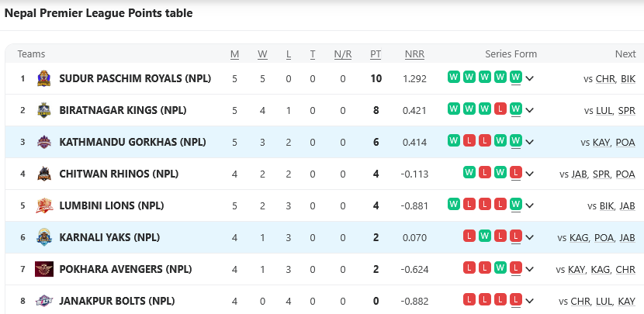Expand Biratnagar Kings series form chevron
Viewport: 644px width, 314px height.
point(530,110)
